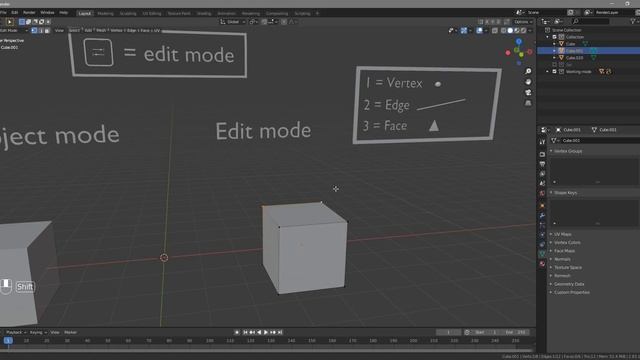The image size is (640, 360).
Task: Toggle camera view icon in viewport
Action: pos(528,93)
